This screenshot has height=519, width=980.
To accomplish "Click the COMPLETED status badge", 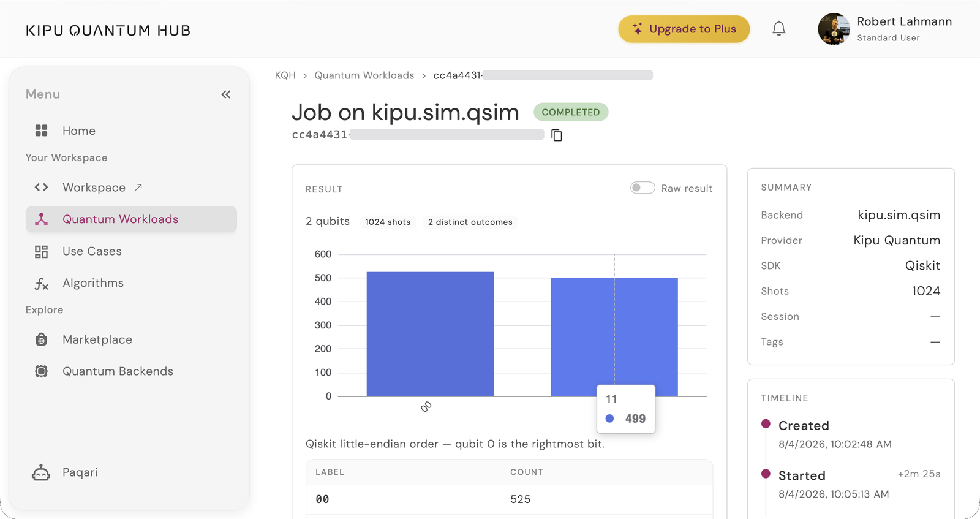I will [571, 112].
